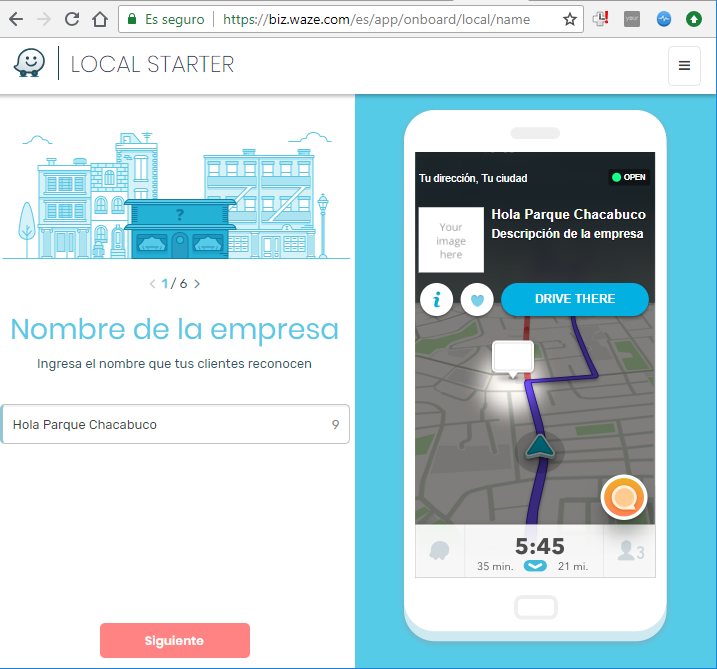Click the '35 min.' duration text
The height and width of the screenshot is (669, 717).
tap(495, 567)
